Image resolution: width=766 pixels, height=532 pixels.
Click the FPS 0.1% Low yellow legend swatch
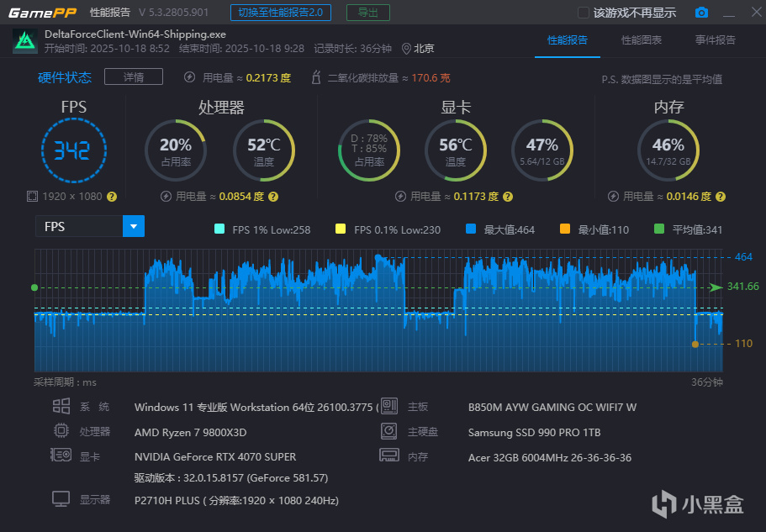341,229
